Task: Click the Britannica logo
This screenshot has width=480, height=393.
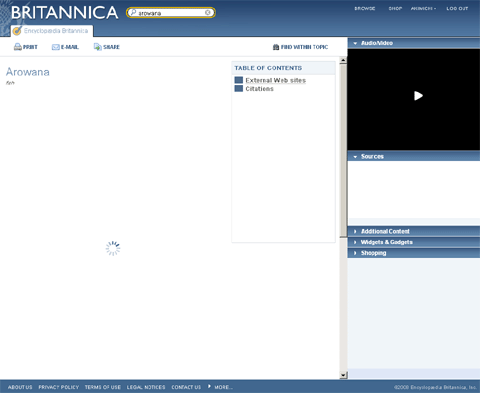Action: (64, 13)
